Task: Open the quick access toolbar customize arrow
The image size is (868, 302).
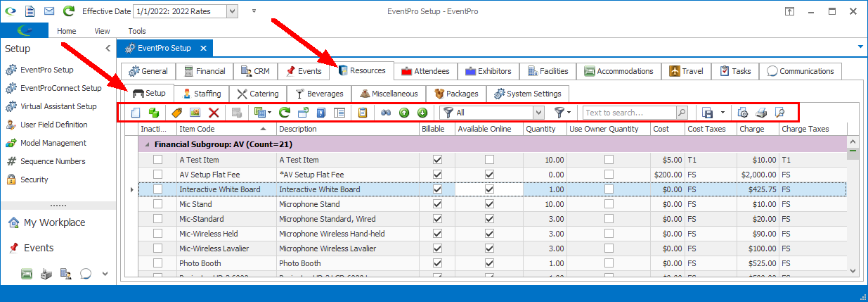Action: click(254, 11)
